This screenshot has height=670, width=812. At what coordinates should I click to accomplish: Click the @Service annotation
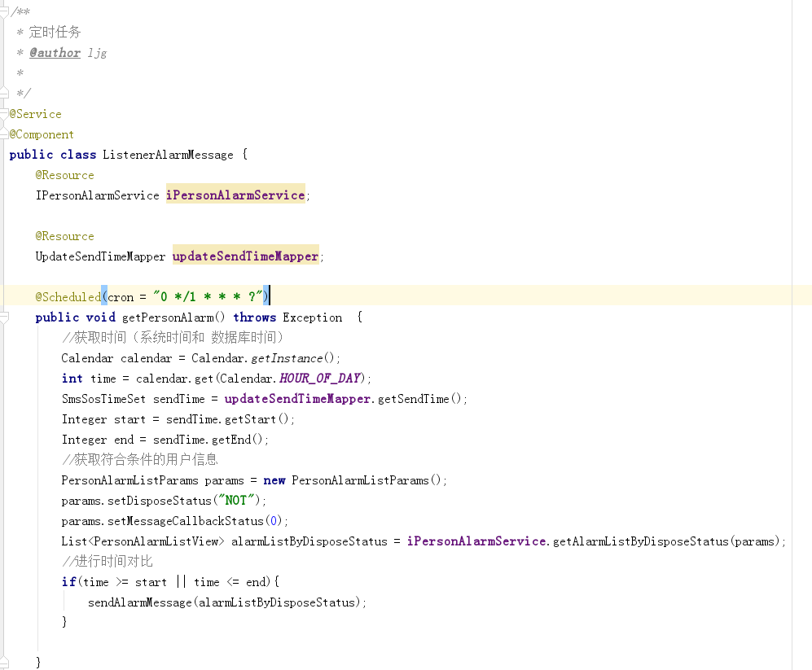click(35, 114)
